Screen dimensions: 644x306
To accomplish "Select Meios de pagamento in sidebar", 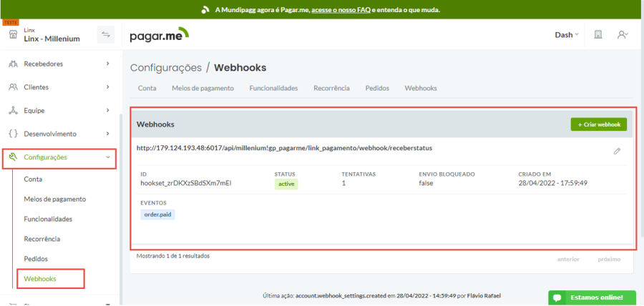I will point(55,199).
